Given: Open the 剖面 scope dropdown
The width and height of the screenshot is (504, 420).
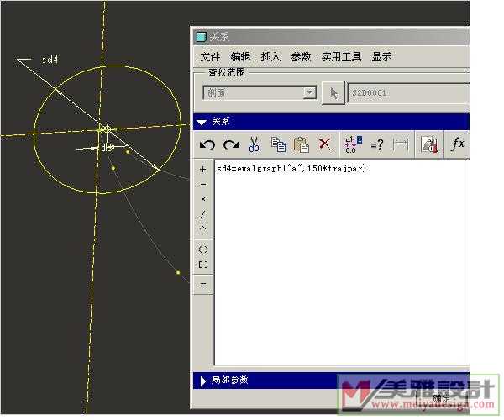Looking at the screenshot, I should tap(309, 92).
